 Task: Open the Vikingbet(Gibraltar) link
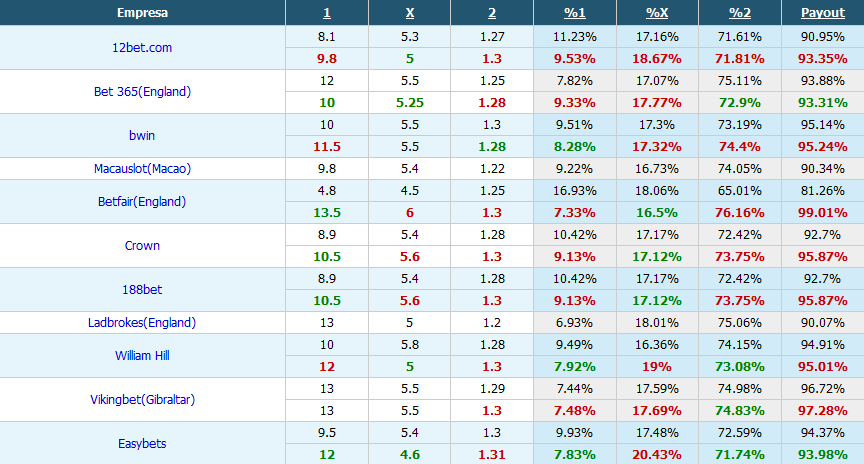point(142,400)
